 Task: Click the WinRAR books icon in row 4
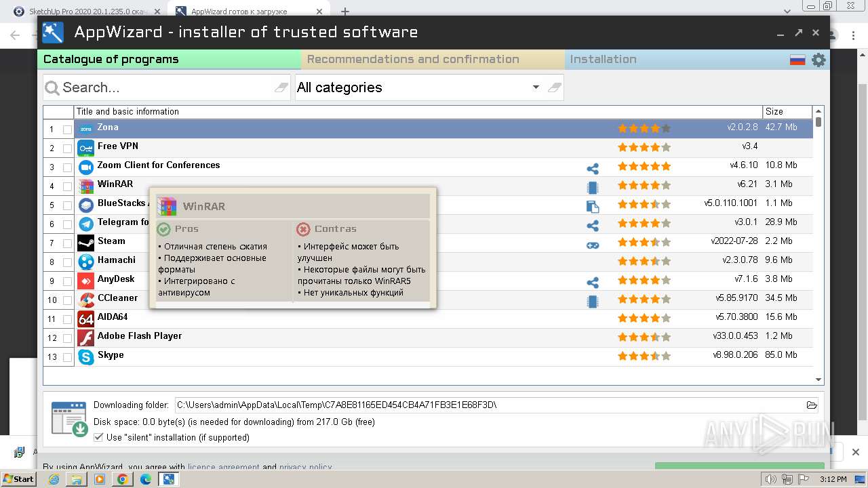coord(85,186)
